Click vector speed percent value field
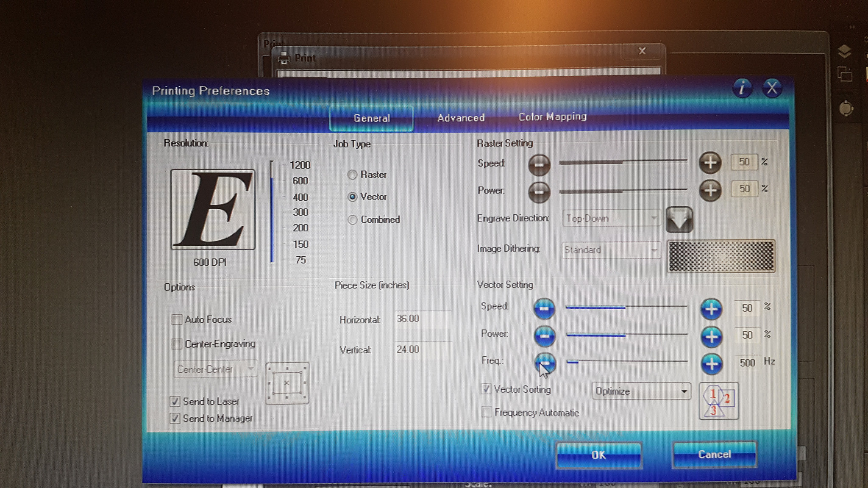The width and height of the screenshot is (868, 488). click(x=747, y=308)
